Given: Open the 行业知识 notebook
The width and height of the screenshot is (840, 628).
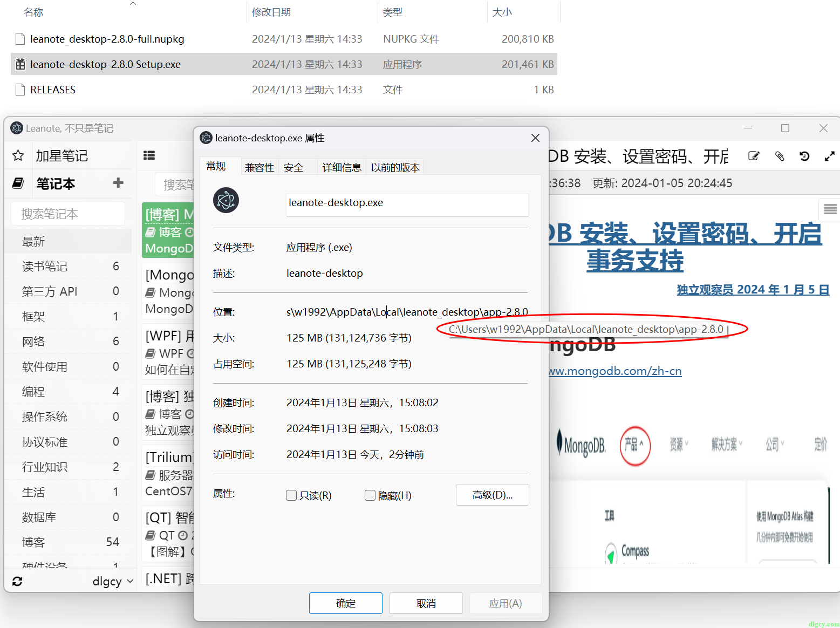Looking at the screenshot, I should [x=69, y=467].
